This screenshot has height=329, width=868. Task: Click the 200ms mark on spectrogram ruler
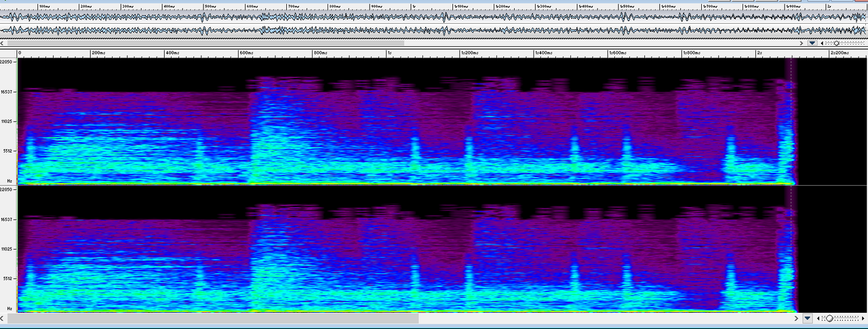[98, 52]
